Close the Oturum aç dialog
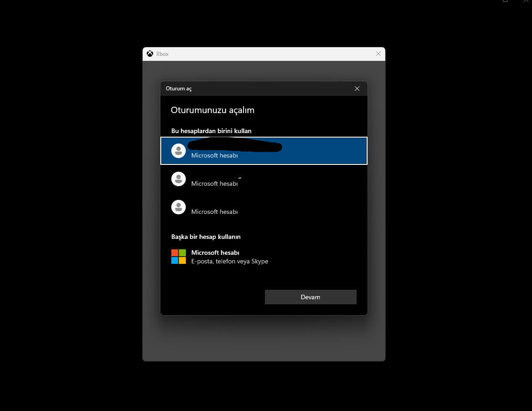The image size is (532, 411). (357, 89)
